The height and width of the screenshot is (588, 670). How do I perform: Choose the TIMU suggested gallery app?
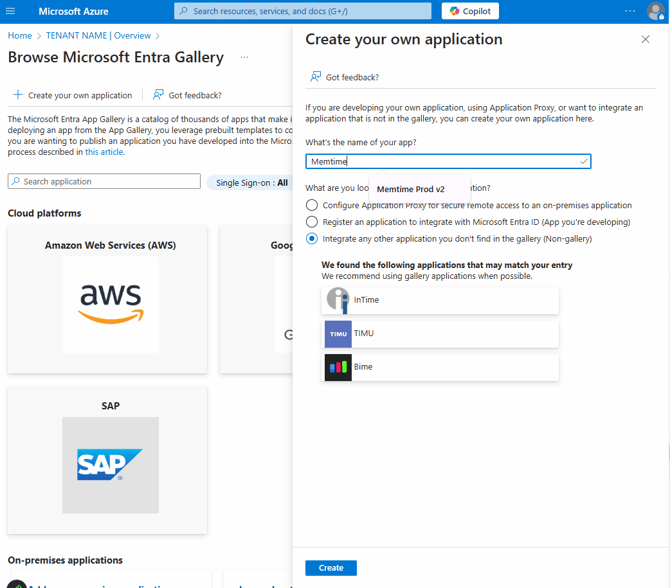pos(440,333)
